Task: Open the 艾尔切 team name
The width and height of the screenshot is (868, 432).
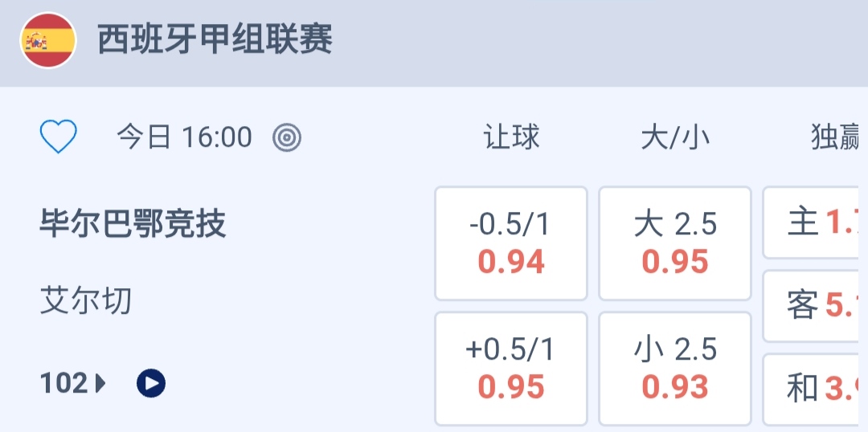Action: coord(86,302)
